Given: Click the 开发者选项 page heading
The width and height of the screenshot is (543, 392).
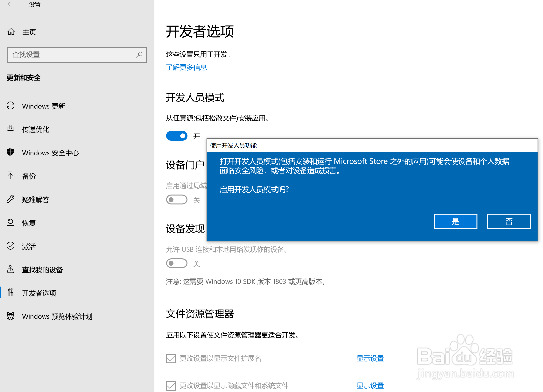Looking at the screenshot, I should point(200,31).
